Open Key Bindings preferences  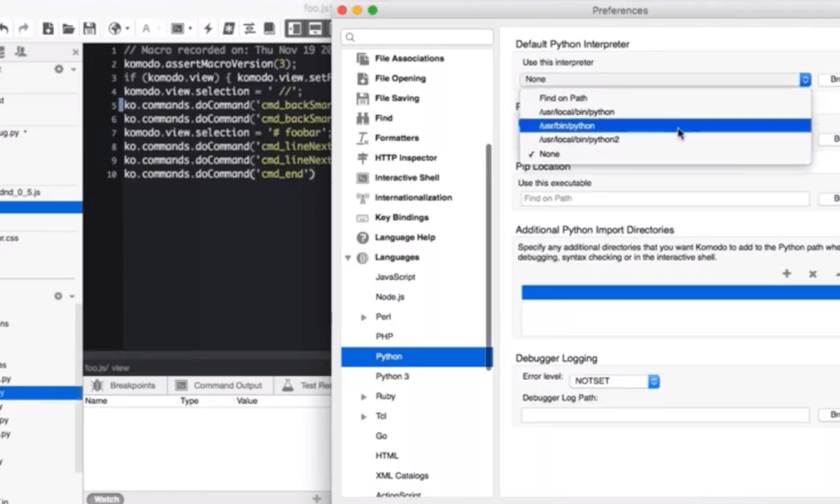pyautogui.click(x=402, y=218)
